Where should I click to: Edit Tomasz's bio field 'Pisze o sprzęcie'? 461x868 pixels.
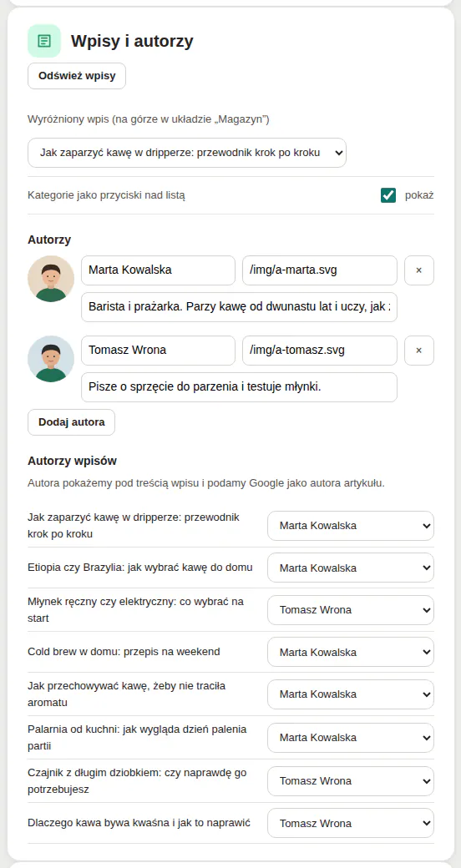pyautogui.click(x=240, y=387)
